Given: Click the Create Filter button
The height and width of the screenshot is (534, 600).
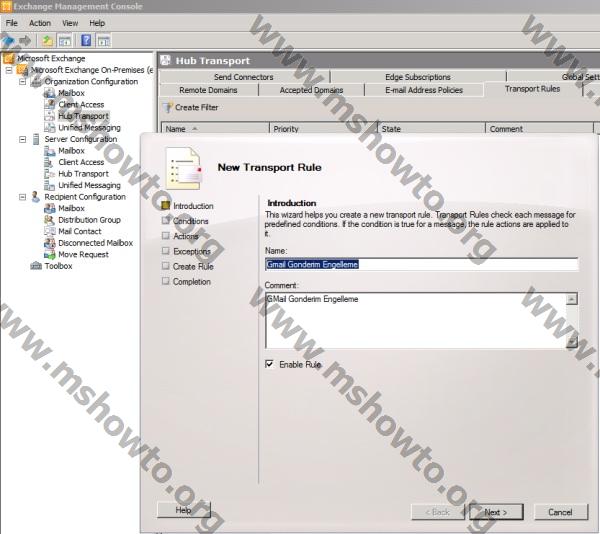Looking at the screenshot, I should pyautogui.click(x=191, y=107).
